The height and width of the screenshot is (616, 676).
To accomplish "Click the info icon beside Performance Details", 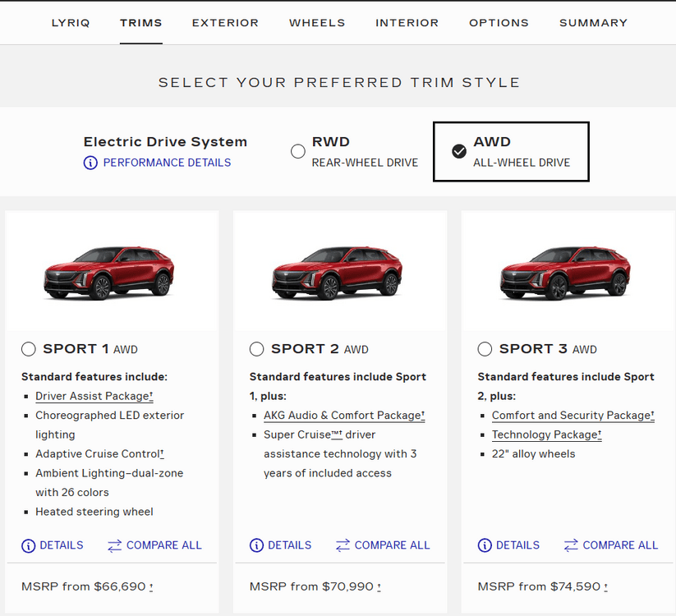I will [x=90, y=163].
